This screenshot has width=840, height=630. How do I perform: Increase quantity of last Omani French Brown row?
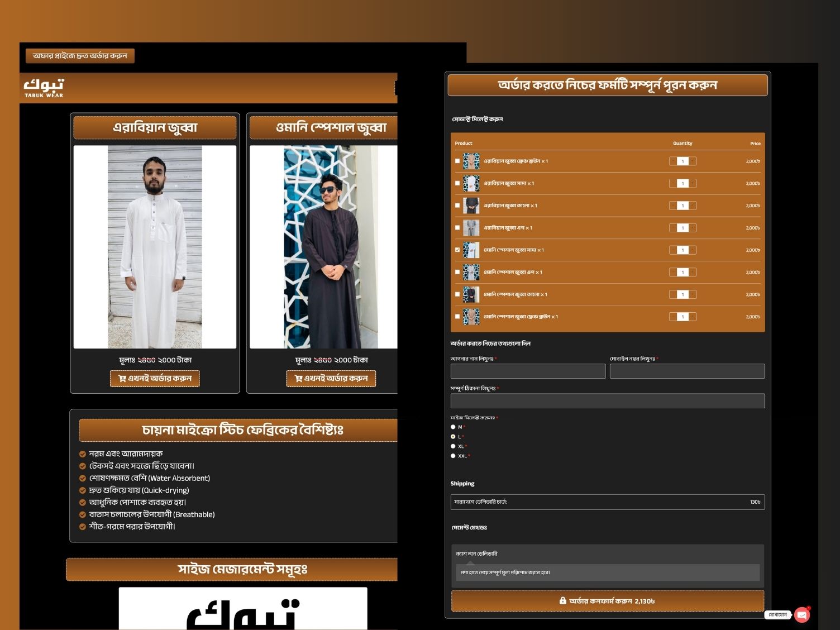pos(693,317)
